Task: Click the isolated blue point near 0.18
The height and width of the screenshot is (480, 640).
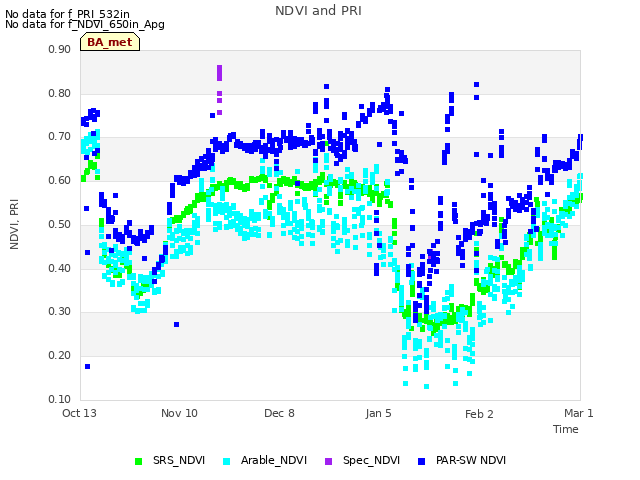Action: coord(87,367)
